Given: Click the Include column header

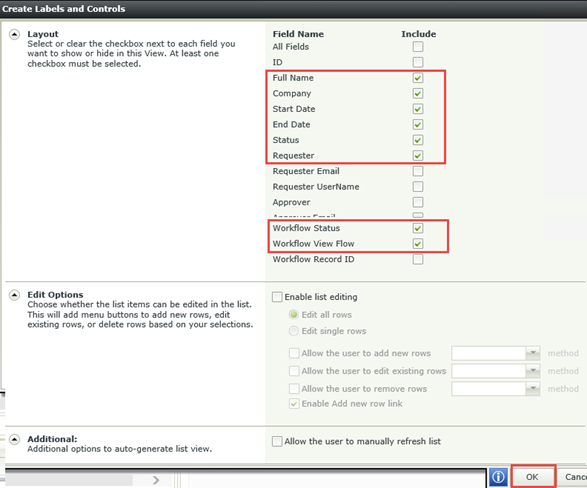Looking at the screenshot, I should pyautogui.click(x=419, y=34).
